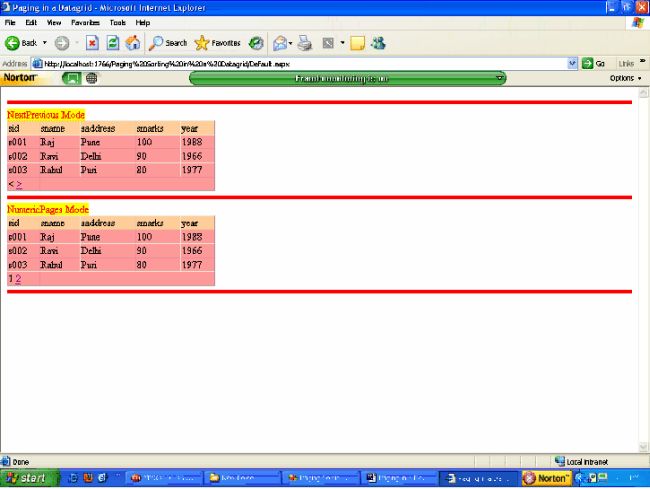Open the Help menu

click(143, 23)
